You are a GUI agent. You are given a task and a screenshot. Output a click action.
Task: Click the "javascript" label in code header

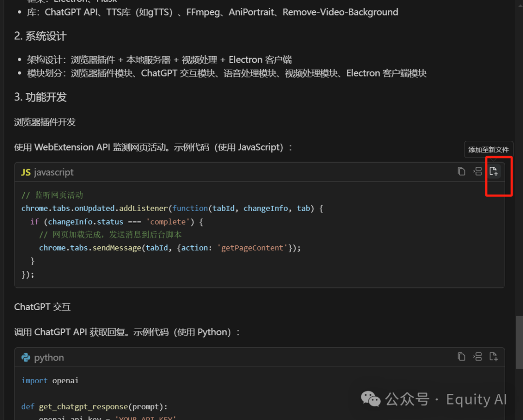(x=54, y=172)
